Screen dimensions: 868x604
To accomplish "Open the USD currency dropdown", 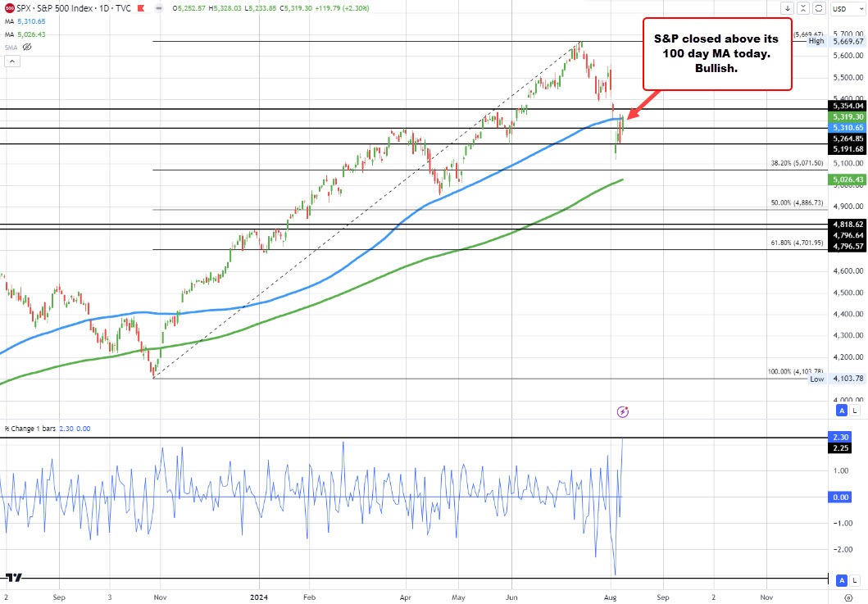I will [x=848, y=8].
